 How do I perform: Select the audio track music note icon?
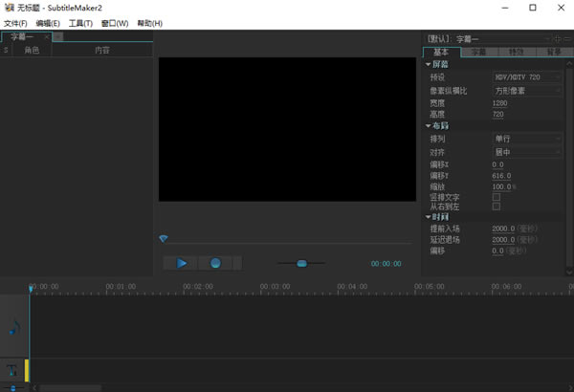pyautogui.click(x=13, y=327)
